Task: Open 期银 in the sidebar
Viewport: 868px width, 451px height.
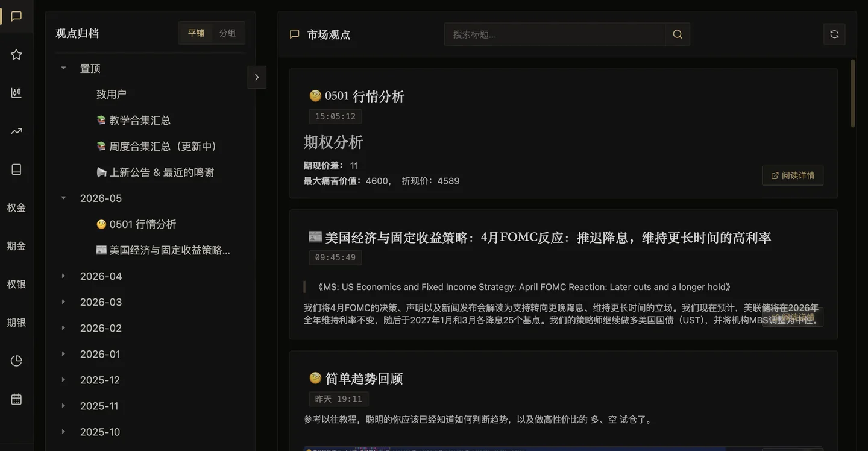Action: [x=16, y=323]
